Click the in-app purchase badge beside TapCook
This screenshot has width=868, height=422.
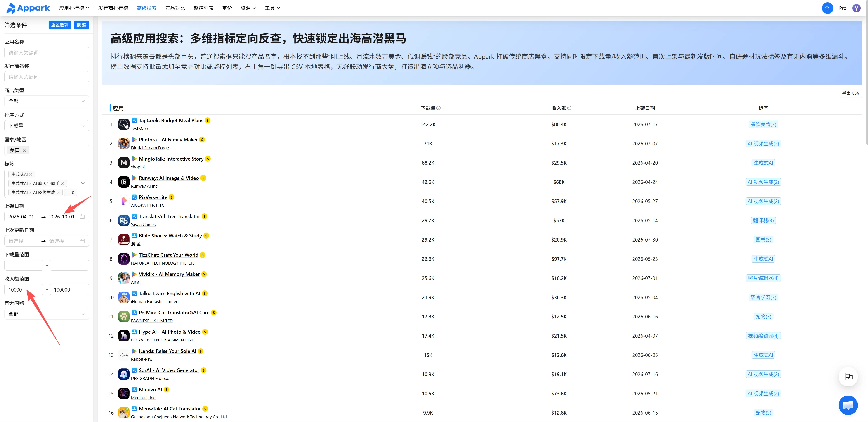coord(208,120)
